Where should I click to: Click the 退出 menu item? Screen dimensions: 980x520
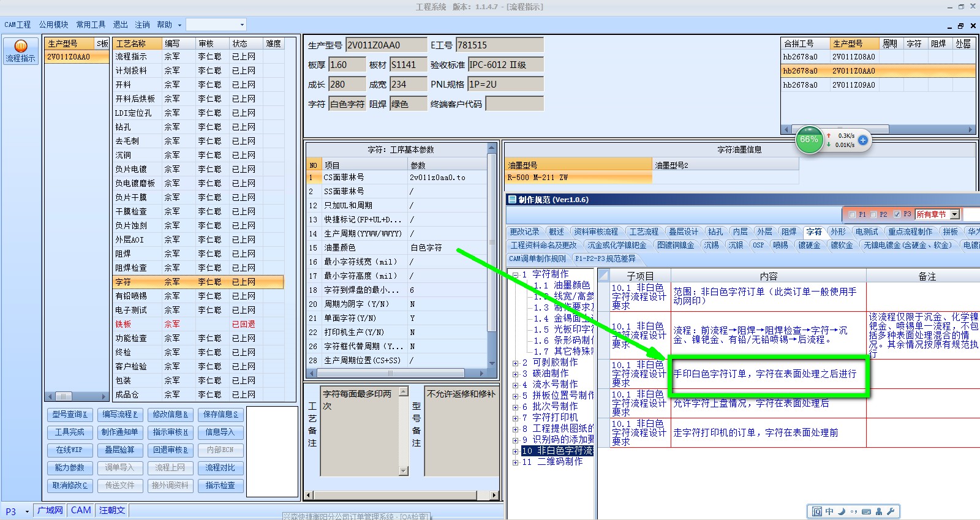tap(121, 24)
